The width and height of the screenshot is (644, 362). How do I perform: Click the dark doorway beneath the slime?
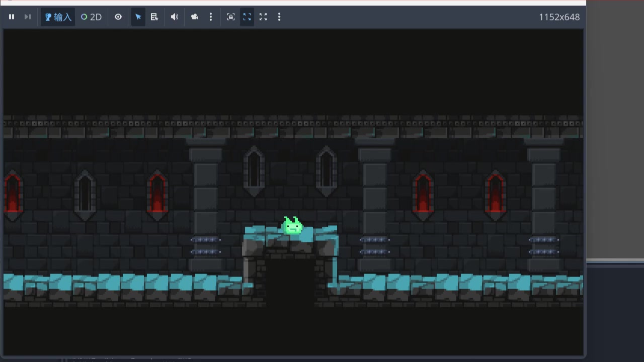click(x=291, y=282)
